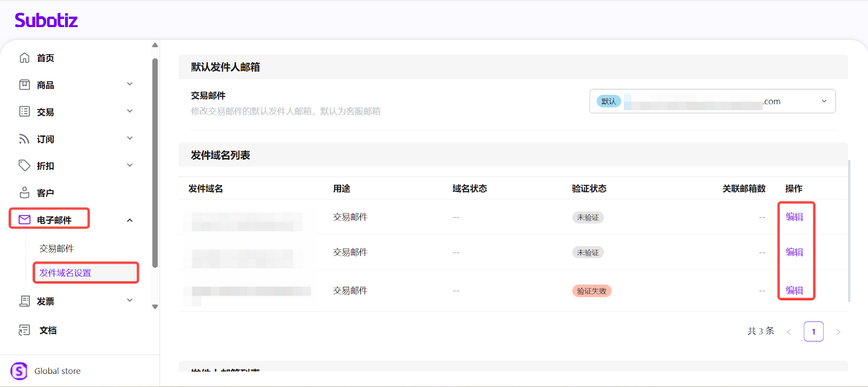
Task: Click the transactions (交易) list icon
Action: (x=24, y=112)
